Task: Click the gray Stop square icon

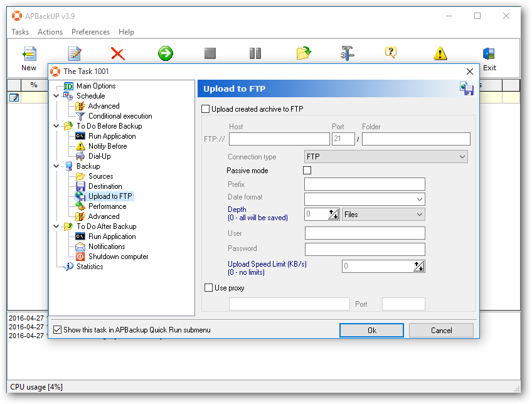Action: pos(210,53)
